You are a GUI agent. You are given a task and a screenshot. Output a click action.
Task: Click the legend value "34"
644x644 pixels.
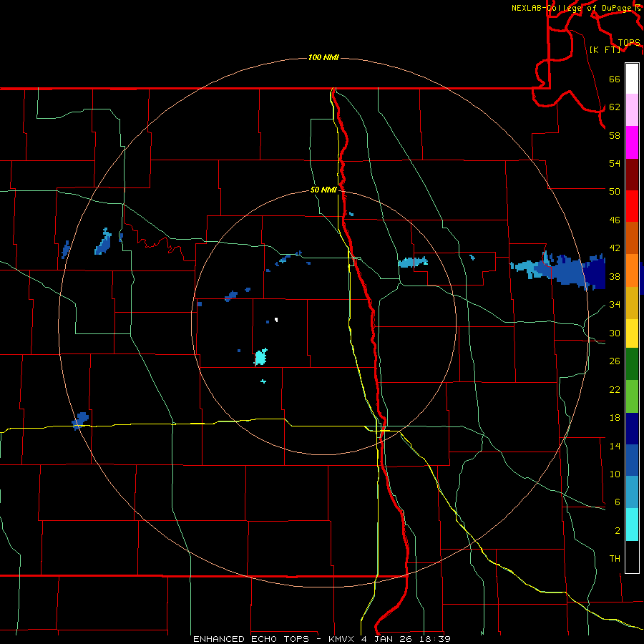(x=615, y=305)
